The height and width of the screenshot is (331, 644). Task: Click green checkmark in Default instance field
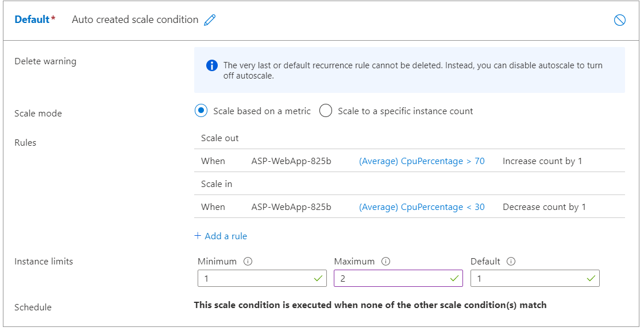click(591, 278)
